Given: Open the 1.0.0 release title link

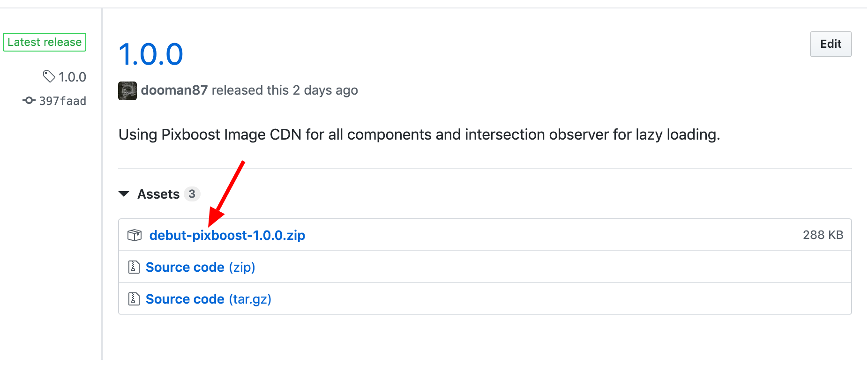Looking at the screenshot, I should (151, 54).
